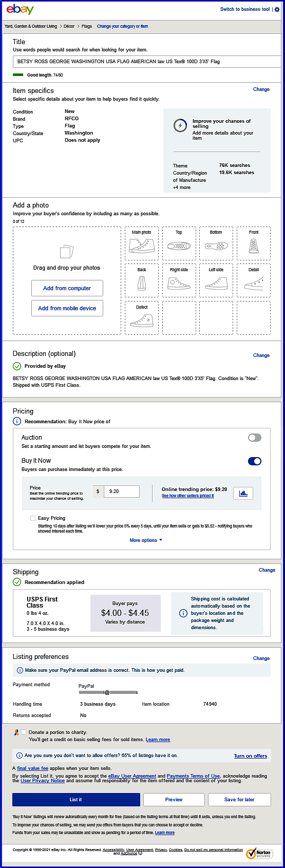Click the charity ribbon icon
Image resolution: width=285 pixels, height=868 pixels.
tap(16, 732)
